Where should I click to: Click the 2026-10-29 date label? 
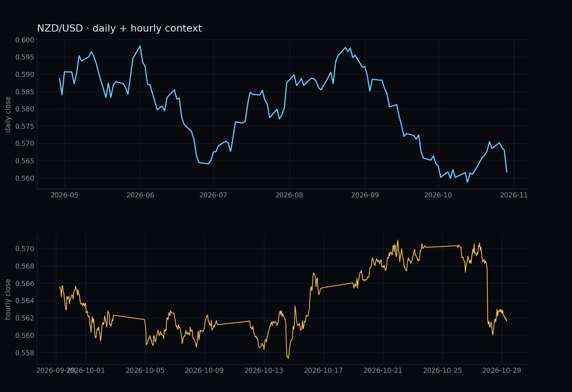502,371
